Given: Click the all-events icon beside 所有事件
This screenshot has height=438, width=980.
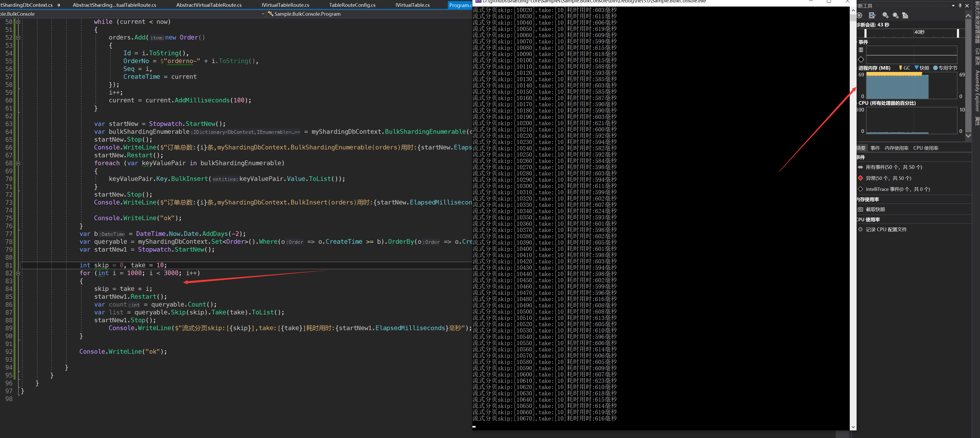Looking at the screenshot, I should (x=861, y=167).
